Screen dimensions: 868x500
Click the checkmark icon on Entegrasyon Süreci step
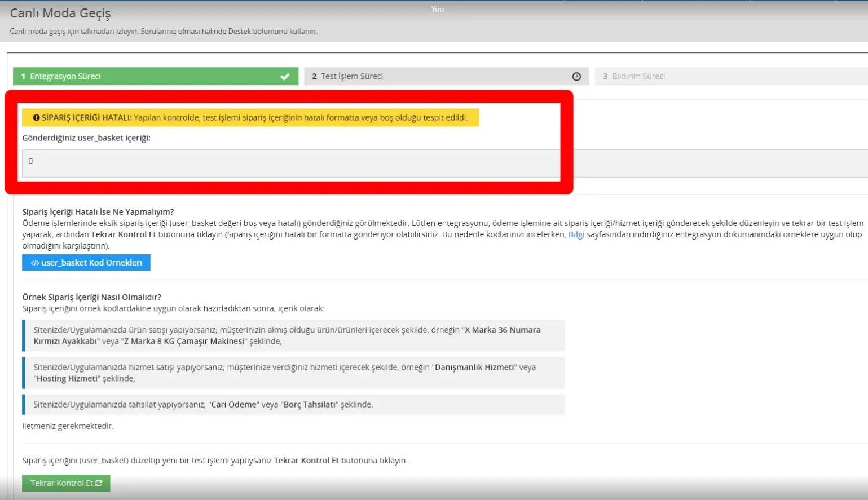285,77
